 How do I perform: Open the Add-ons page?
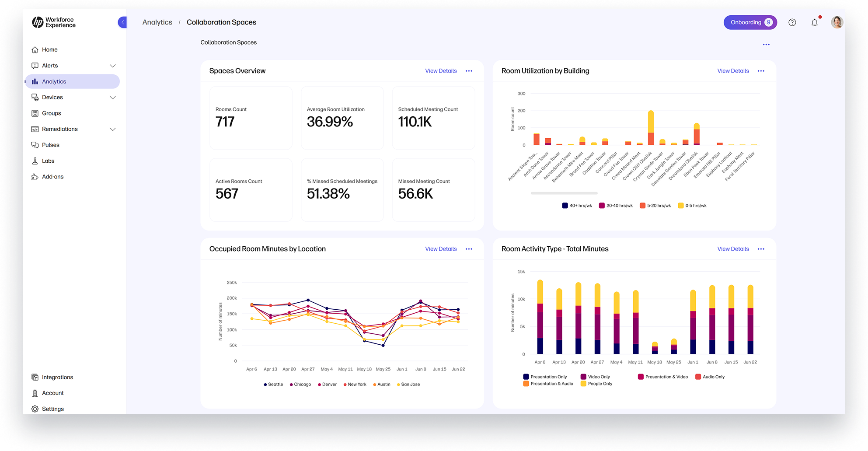[x=52, y=177]
